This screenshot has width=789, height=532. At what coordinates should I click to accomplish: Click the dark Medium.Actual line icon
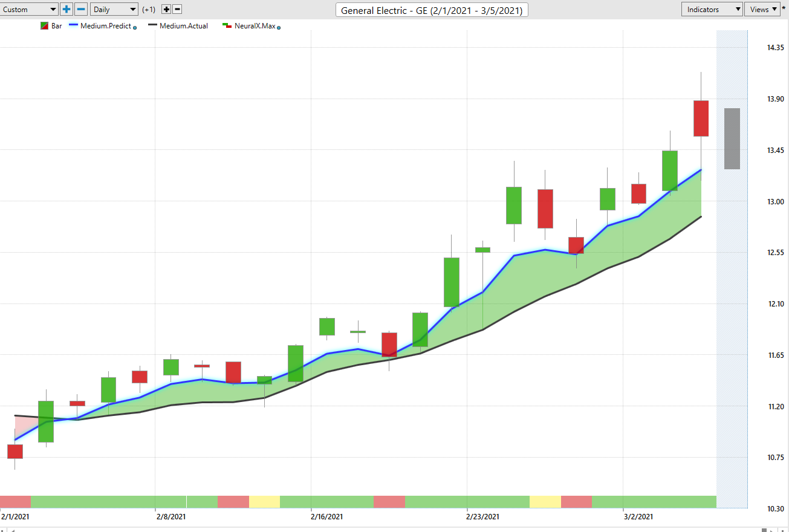pyautogui.click(x=152, y=26)
